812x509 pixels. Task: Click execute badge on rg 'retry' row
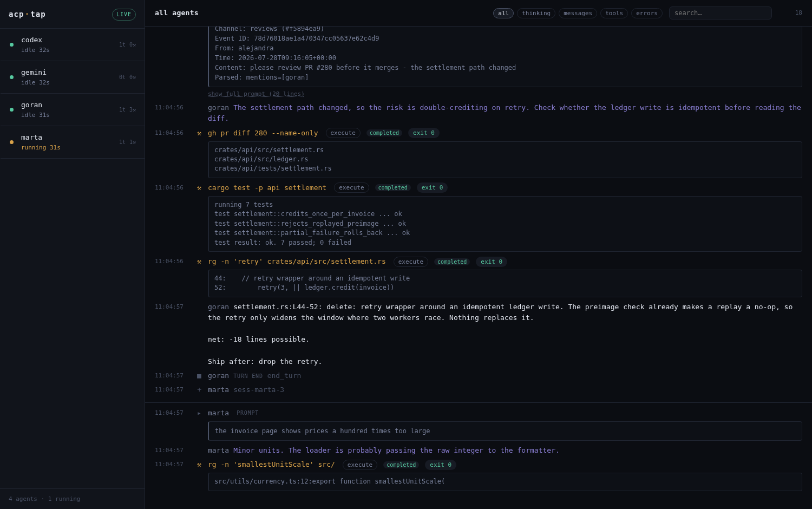pos(411,262)
